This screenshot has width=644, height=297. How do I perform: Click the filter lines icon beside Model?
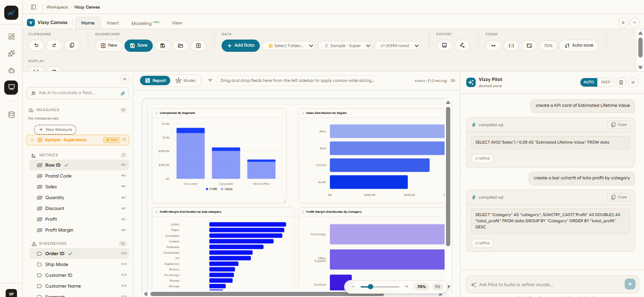[x=210, y=80]
